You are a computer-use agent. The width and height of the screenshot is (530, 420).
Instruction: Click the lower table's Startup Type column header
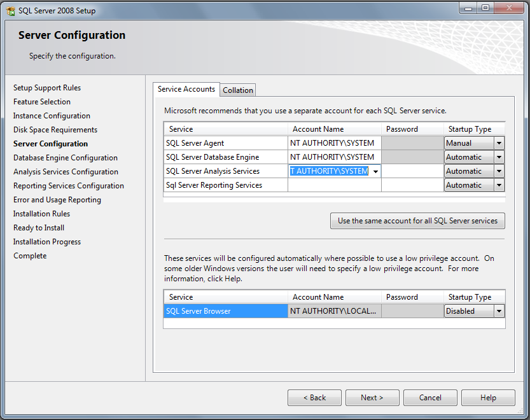474,297
